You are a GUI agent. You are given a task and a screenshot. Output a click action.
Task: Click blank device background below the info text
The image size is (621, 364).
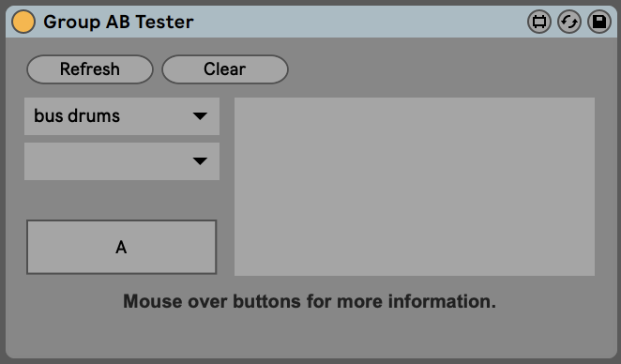click(x=310, y=336)
